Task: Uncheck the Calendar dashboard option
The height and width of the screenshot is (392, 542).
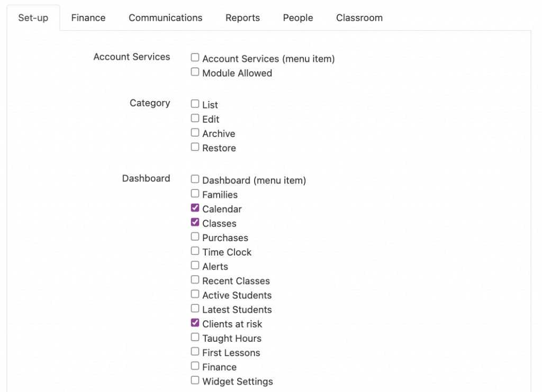Action: [x=195, y=207]
